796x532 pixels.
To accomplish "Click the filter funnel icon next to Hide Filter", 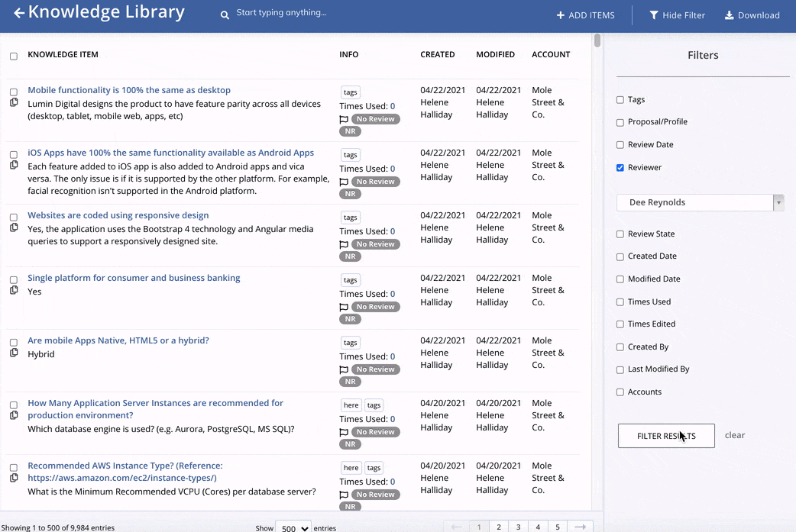I will click(654, 15).
